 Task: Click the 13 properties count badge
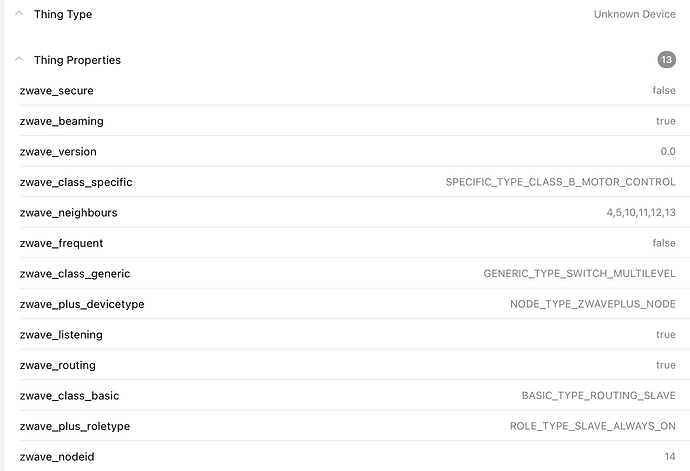667,59
